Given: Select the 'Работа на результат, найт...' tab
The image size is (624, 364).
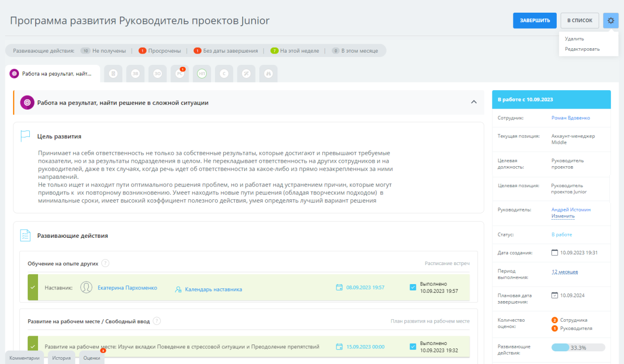Looking at the screenshot, I should click(x=53, y=74).
